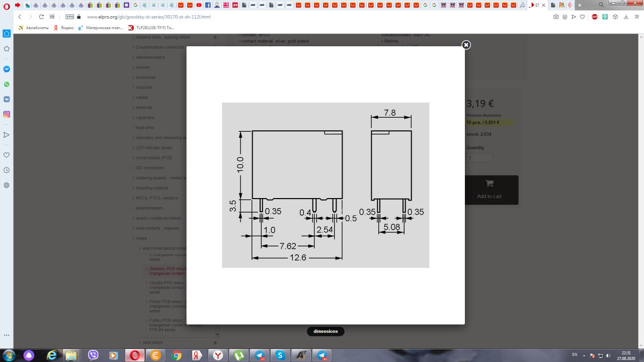
Task: Open the inductors category
Action: click(x=144, y=87)
